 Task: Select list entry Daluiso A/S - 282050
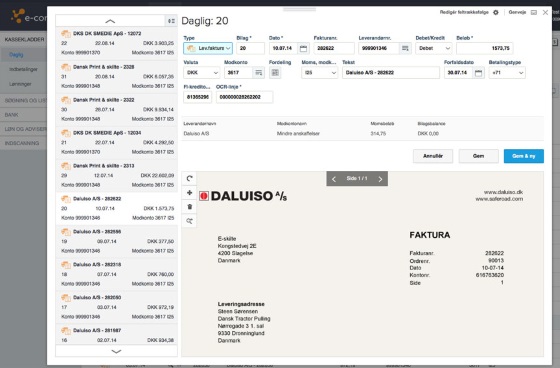[x=116, y=307]
